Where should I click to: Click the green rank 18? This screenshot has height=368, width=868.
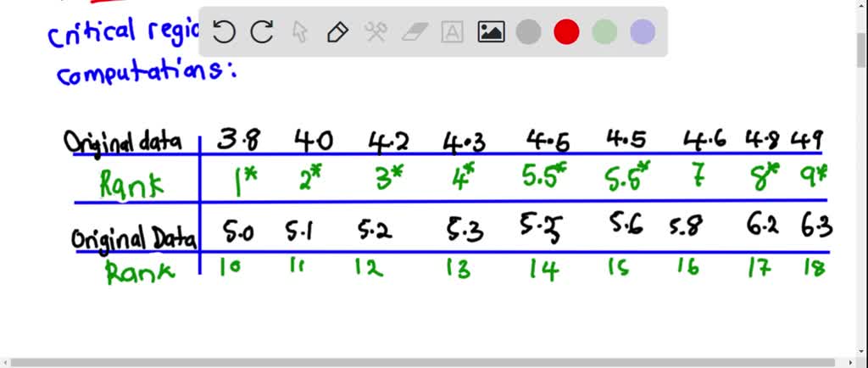(x=815, y=269)
